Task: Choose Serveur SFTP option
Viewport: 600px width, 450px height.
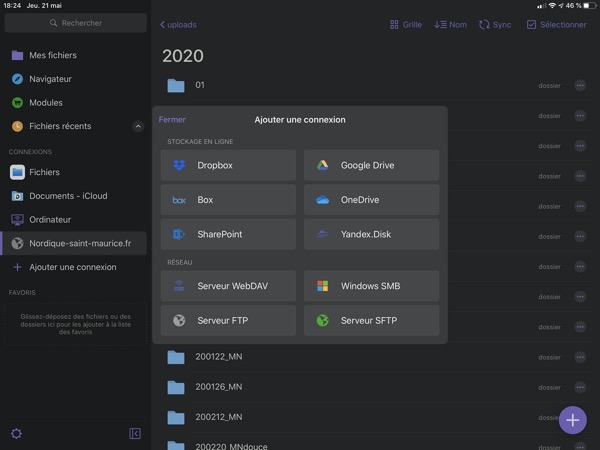Action: click(x=371, y=320)
